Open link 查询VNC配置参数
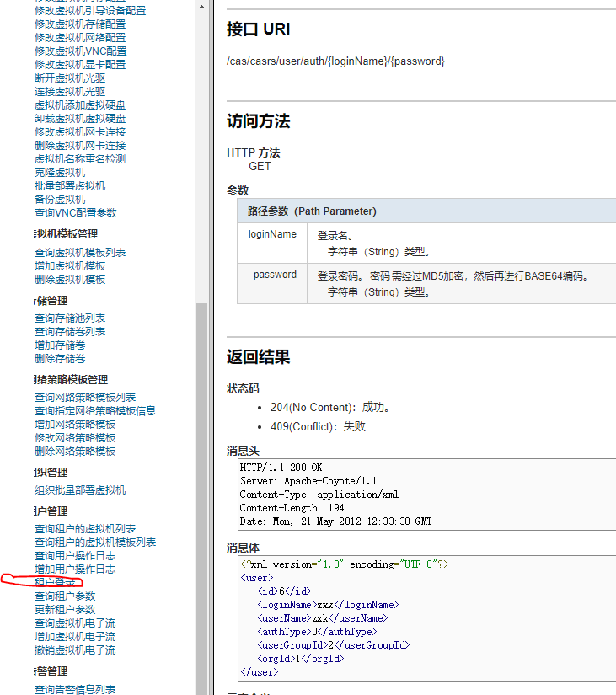Image resolution: width=616 pixels, height=695 pixels. (76, 213)
